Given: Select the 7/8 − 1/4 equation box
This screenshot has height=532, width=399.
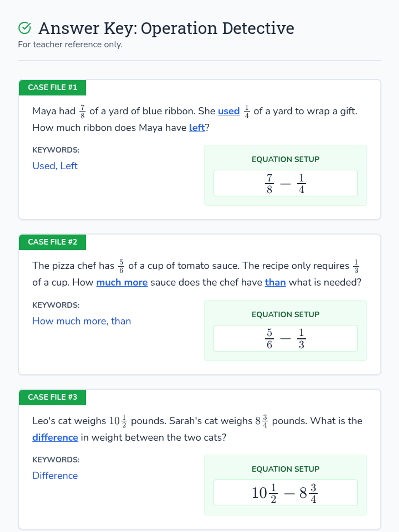Looking at the screenshot, I should 285,183.
